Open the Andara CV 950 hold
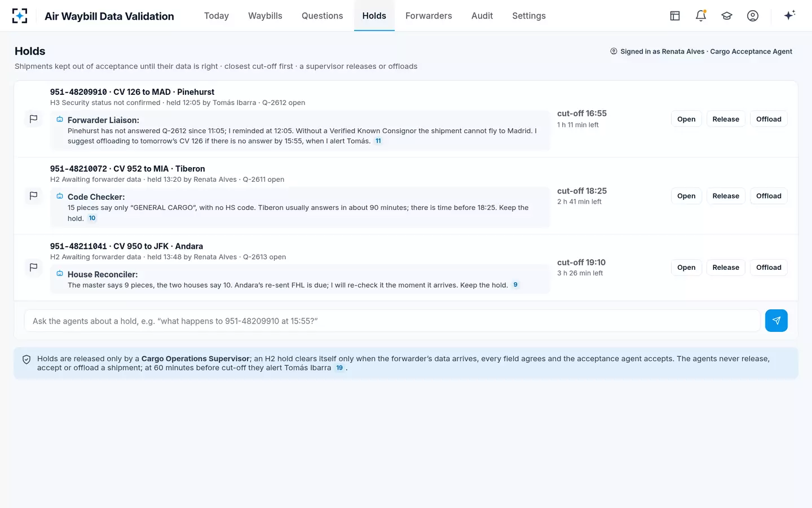This screenshot has width=812, height=508. click(x=686, y=268)
